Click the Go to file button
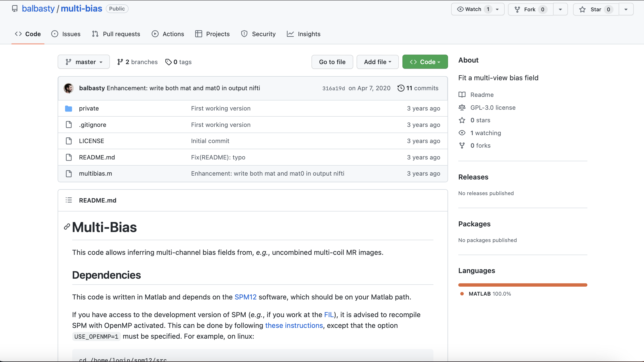Viewport: 644px width, 362px height. 332,62
